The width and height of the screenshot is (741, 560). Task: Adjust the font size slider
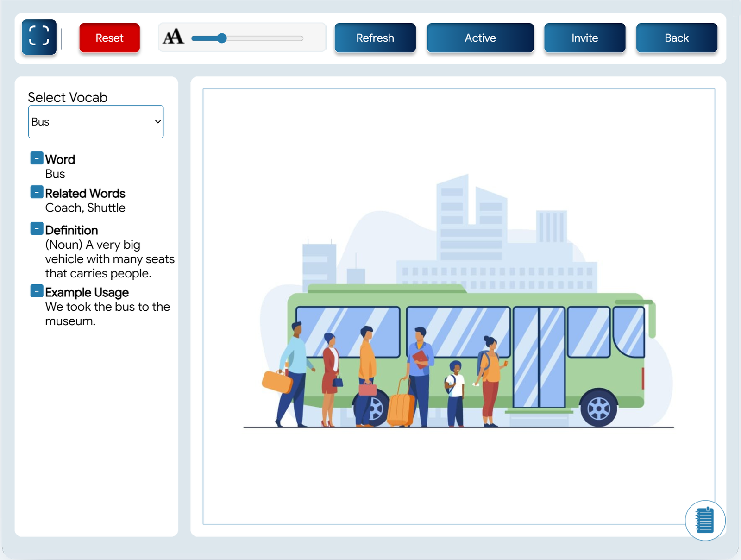pyautogui.click(x=247, y=38)
